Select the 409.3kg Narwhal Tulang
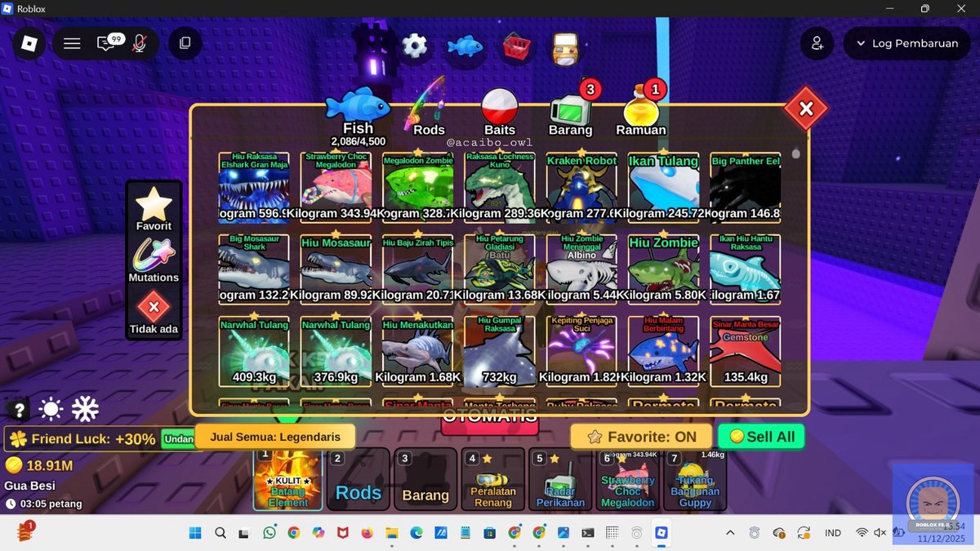Viewport: 980px width, 551px height. click(254, 351)
